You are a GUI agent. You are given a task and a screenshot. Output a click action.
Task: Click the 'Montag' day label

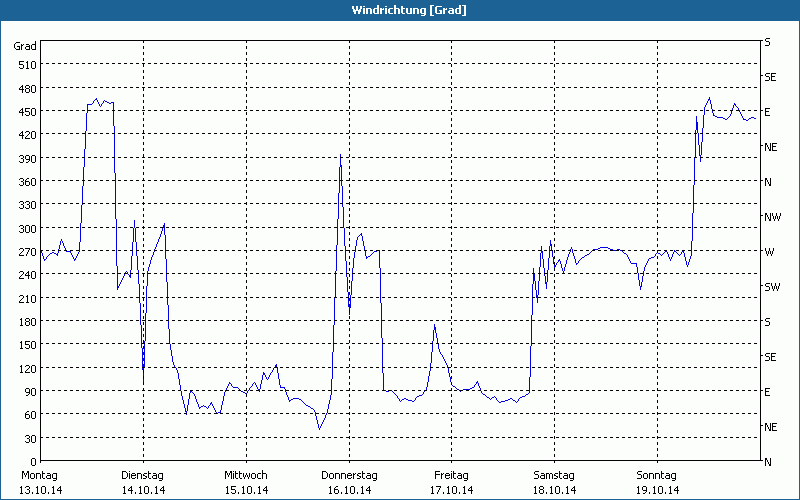(x=39, y=476)
